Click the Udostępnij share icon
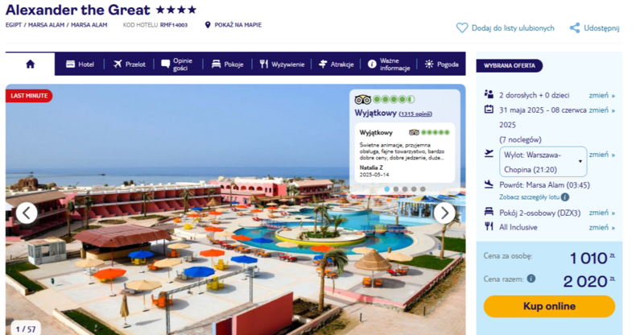Image resolution: width=644 pixels, height=335 pixels. point(575,28)
